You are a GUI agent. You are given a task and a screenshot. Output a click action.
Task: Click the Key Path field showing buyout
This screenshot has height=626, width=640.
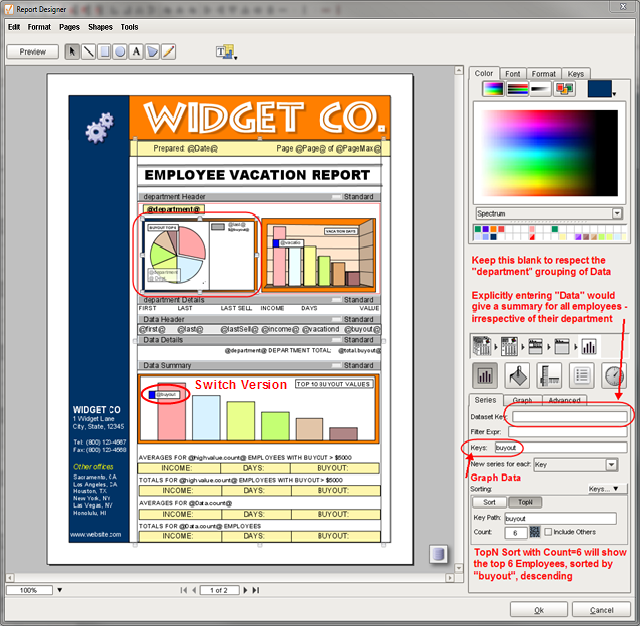coord(560,518)
